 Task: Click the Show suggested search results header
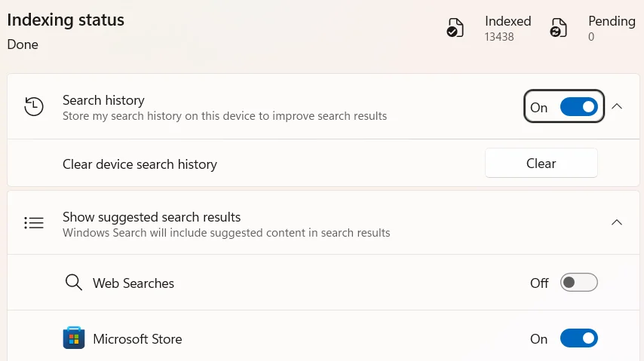click(152, 217)
